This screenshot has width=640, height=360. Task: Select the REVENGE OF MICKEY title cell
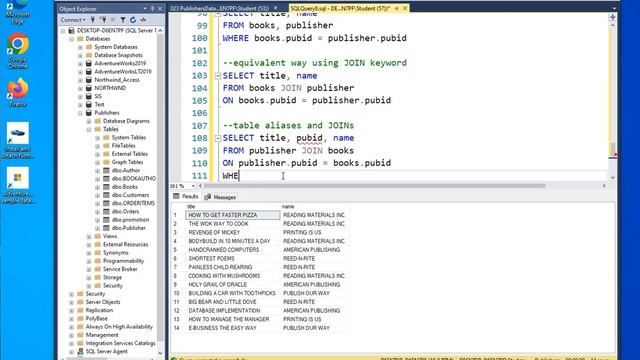(x=233, y=233)
